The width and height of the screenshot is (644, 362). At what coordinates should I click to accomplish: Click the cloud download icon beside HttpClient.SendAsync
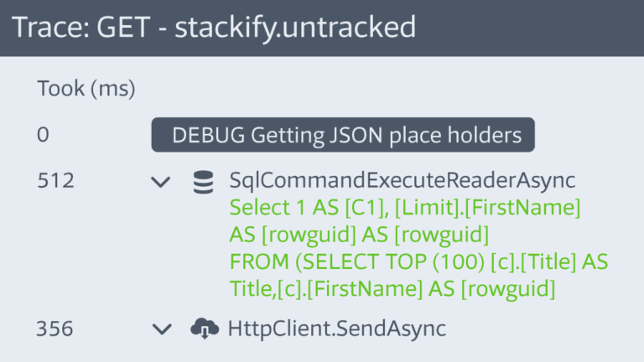205,328
